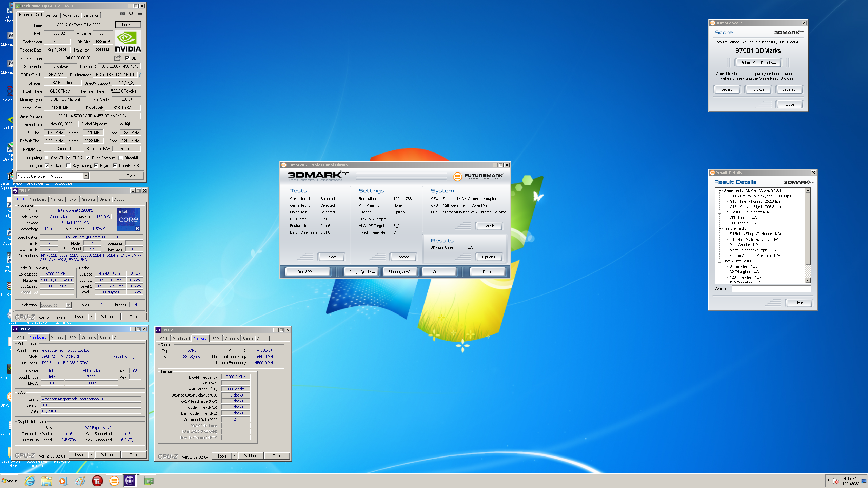This screenshot has height=488, width=868.
Task: Open Internet Explorer from taskbar
Action: (30, 481)
